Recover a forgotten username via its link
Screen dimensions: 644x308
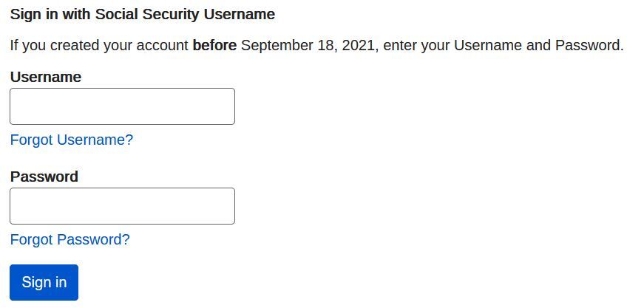[x=72, y=140]
